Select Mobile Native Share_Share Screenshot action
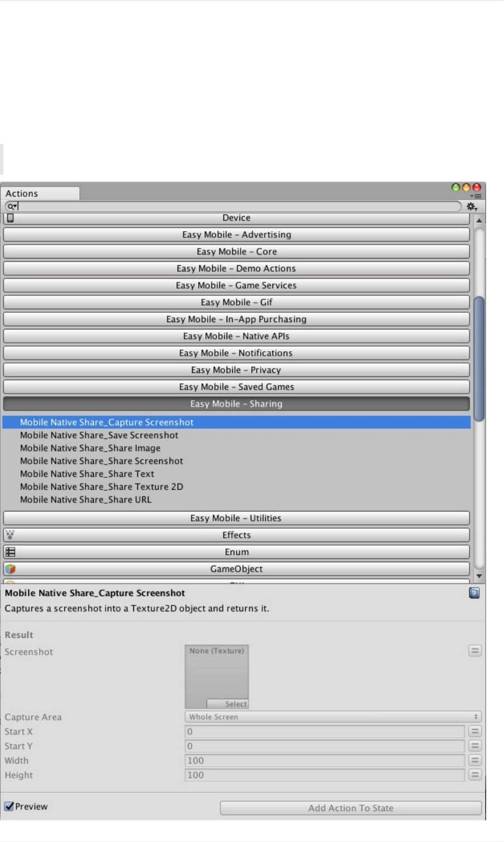504x842 pixels. pyautogui.click(x=237, y=461)
